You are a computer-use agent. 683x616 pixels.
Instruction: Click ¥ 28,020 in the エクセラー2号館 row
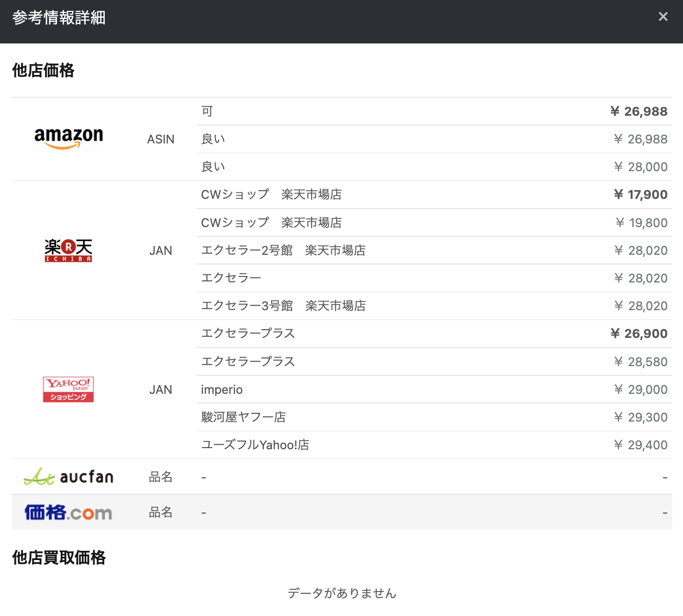641,250
